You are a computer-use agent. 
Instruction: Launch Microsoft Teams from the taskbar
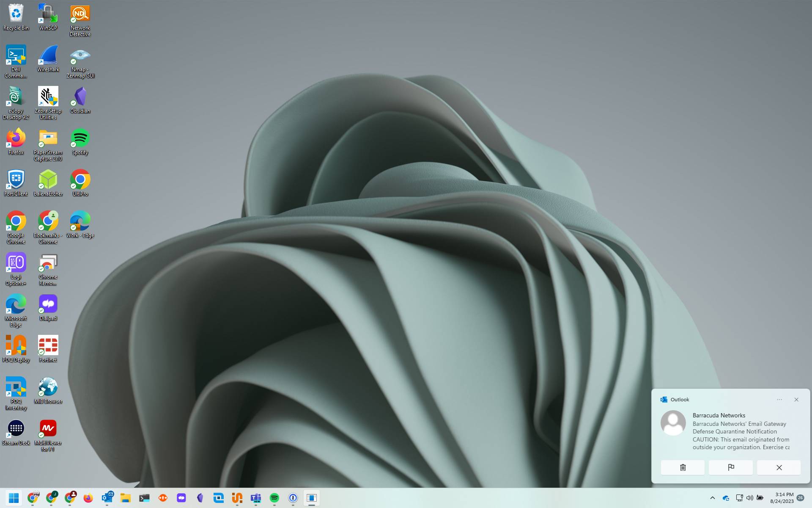point(256,498)
